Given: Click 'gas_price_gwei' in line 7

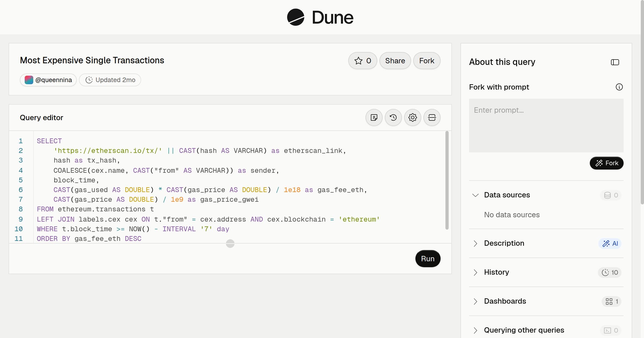Looking at the screenshot, I should (x=229, y=199).
